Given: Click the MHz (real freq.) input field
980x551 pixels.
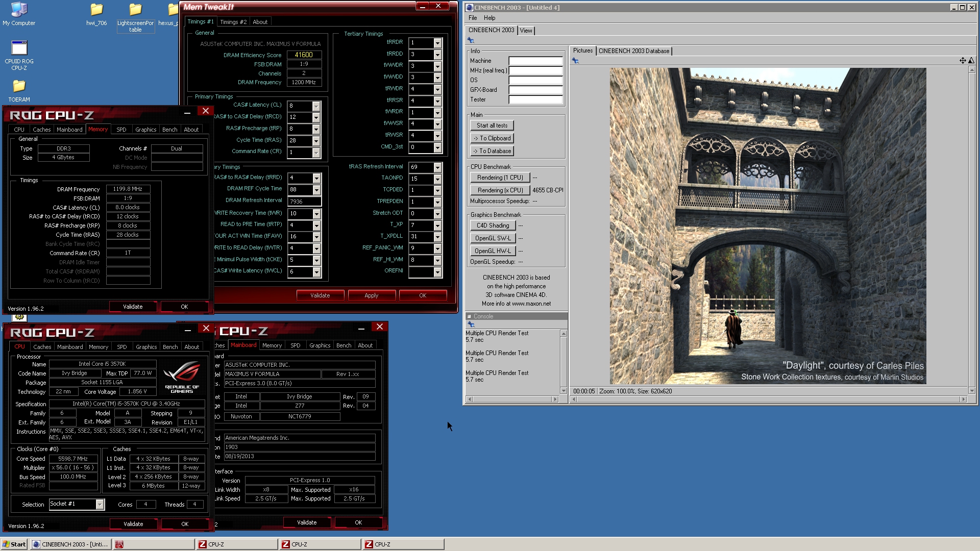Looking at the screenshot, I should click(x=535, y=70).
